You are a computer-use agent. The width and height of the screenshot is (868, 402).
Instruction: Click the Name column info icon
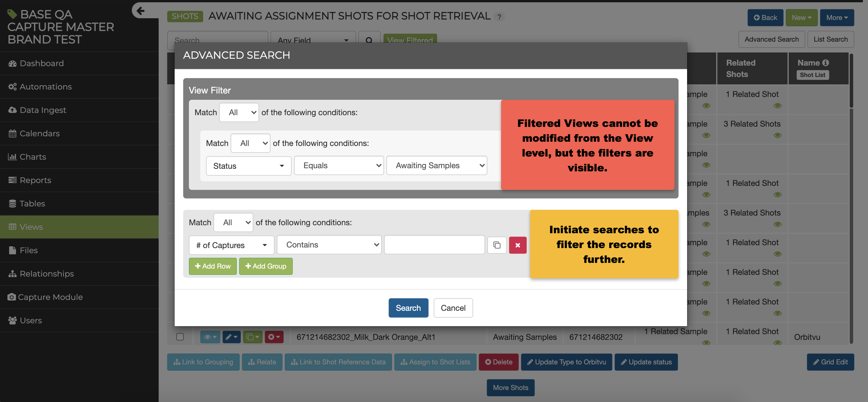[825, 63]
